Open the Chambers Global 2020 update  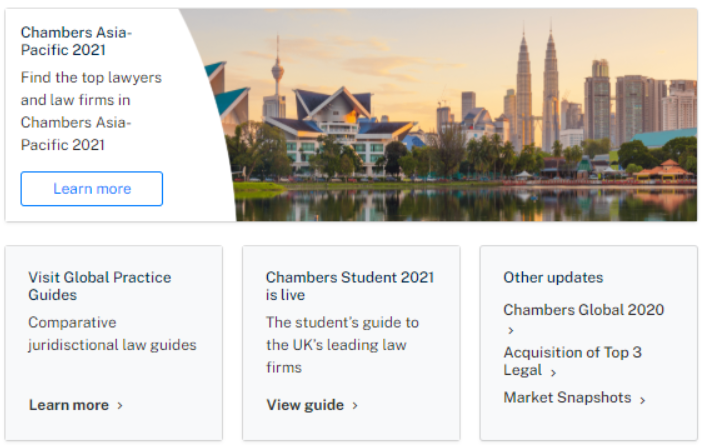(583, 310)
